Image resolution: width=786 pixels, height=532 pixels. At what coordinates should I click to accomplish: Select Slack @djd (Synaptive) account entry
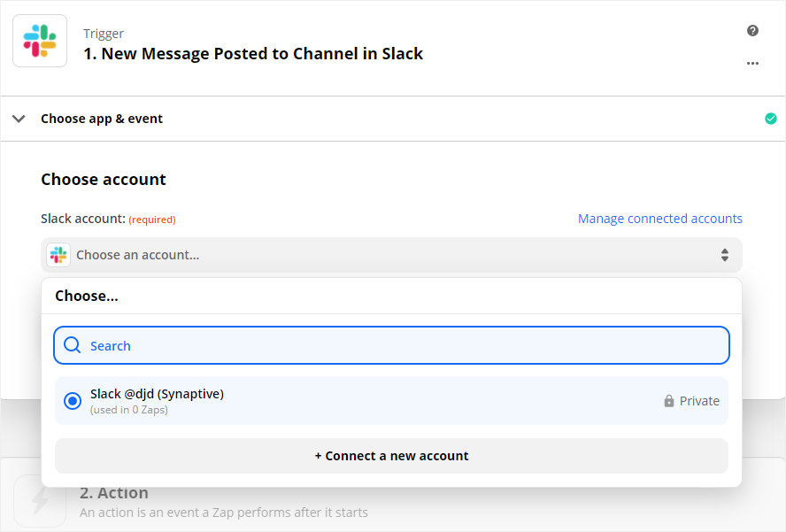pos(391,401)
